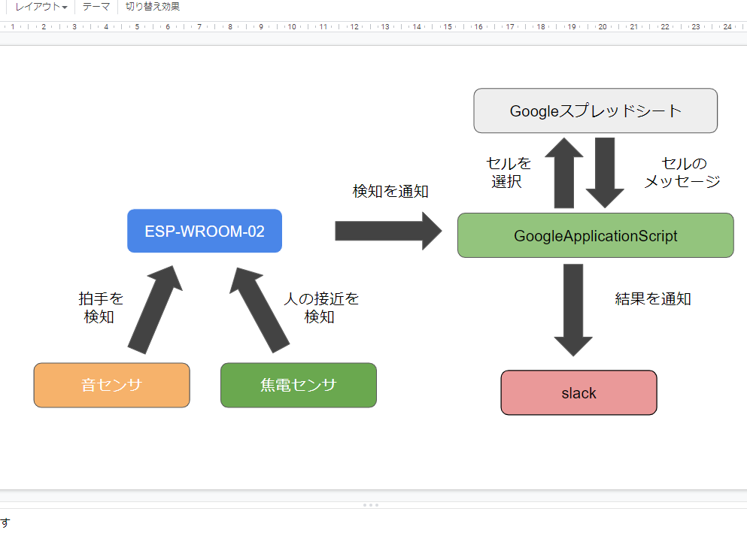747x560 pixels.
Task: Open the 切り替え効果 panel
Action: click(152, 7)
